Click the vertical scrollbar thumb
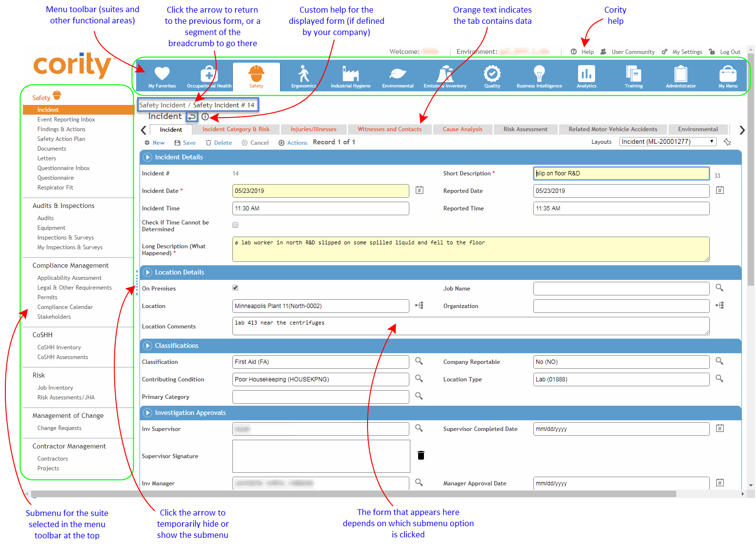This screenshot has width=756, height=550. click(751, 169)
